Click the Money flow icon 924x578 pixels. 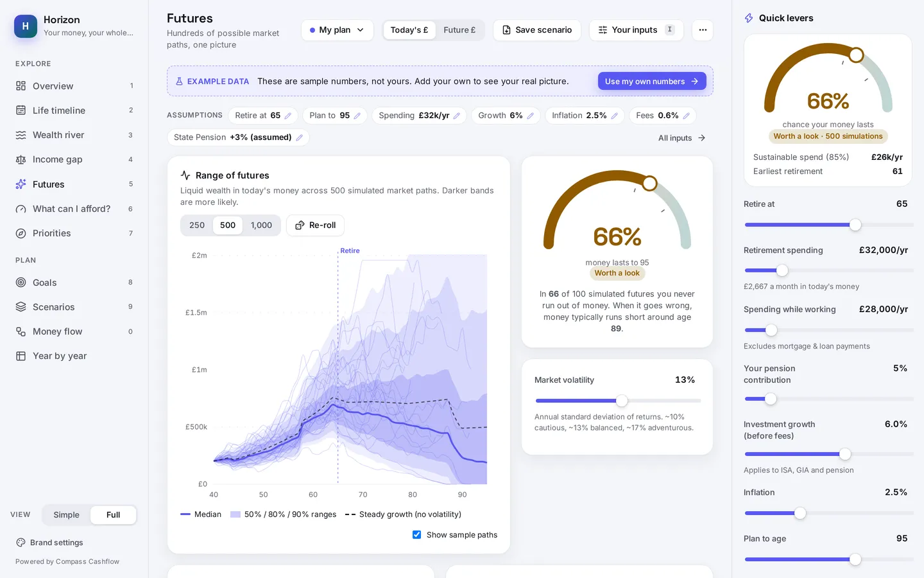point(21,331)
